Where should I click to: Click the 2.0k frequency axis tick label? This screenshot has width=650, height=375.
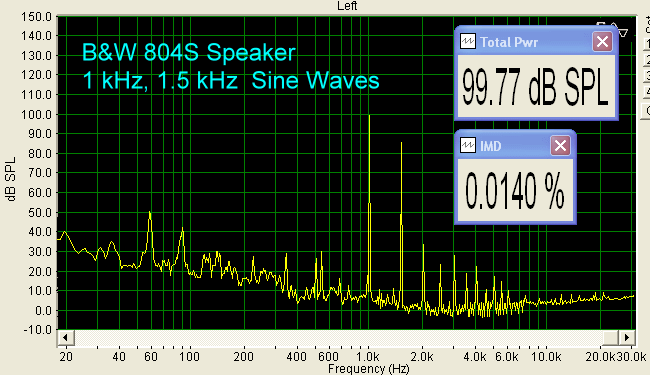pos(422,356)
